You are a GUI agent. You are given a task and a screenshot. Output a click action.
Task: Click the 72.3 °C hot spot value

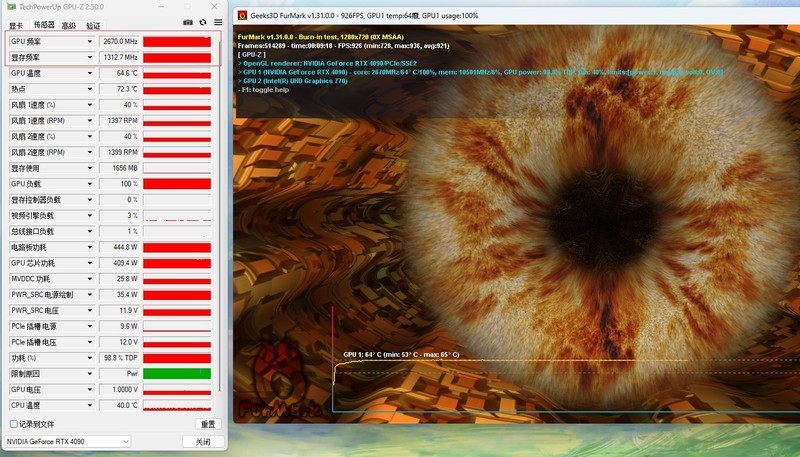pyautogui.click(x=119, y=89)
